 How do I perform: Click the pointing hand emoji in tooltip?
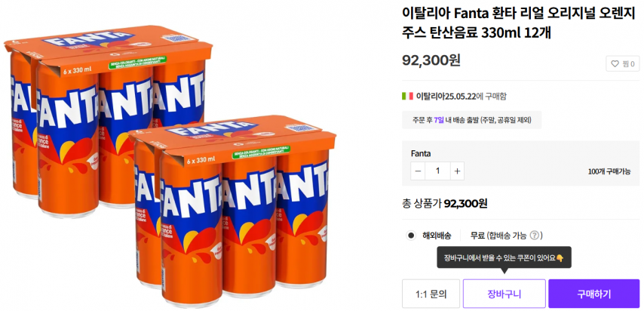point(559,257)
